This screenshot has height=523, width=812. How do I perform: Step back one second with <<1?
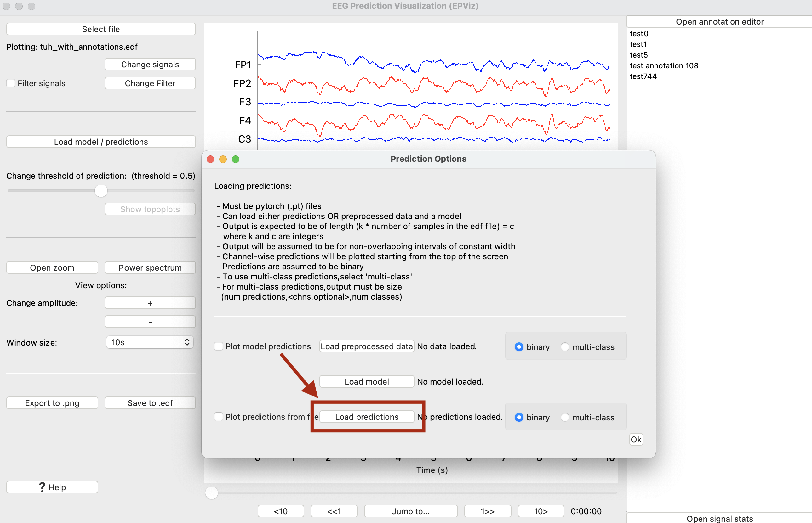(x=334, y=511)
